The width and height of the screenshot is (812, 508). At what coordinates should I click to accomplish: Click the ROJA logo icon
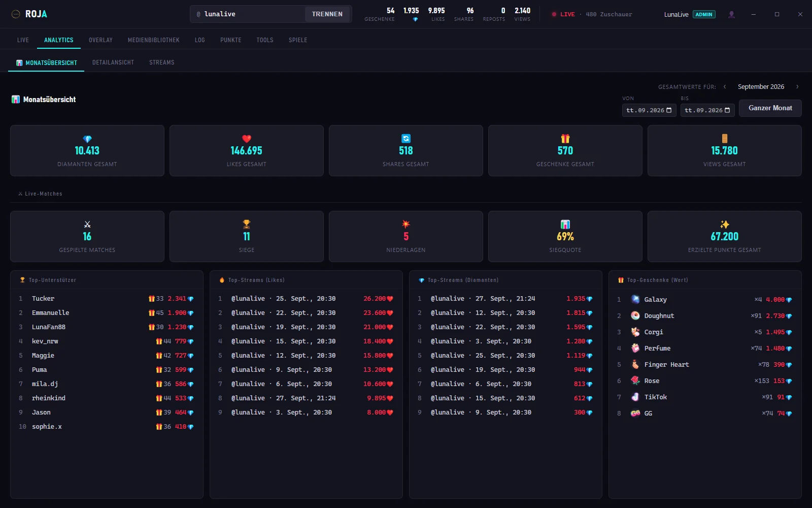[16, 14]
